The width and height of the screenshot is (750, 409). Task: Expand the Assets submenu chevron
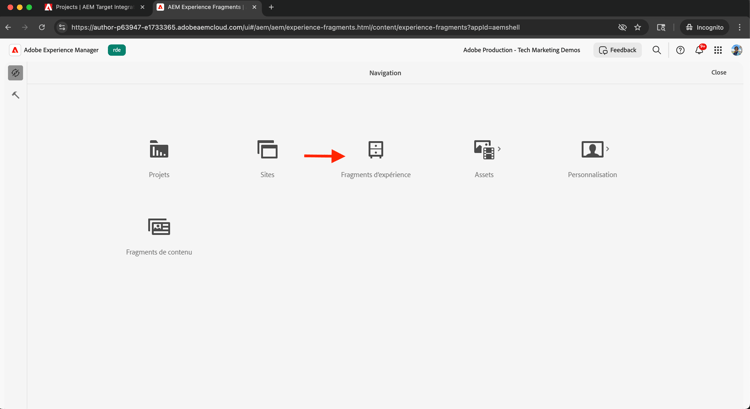pos(499,149)
